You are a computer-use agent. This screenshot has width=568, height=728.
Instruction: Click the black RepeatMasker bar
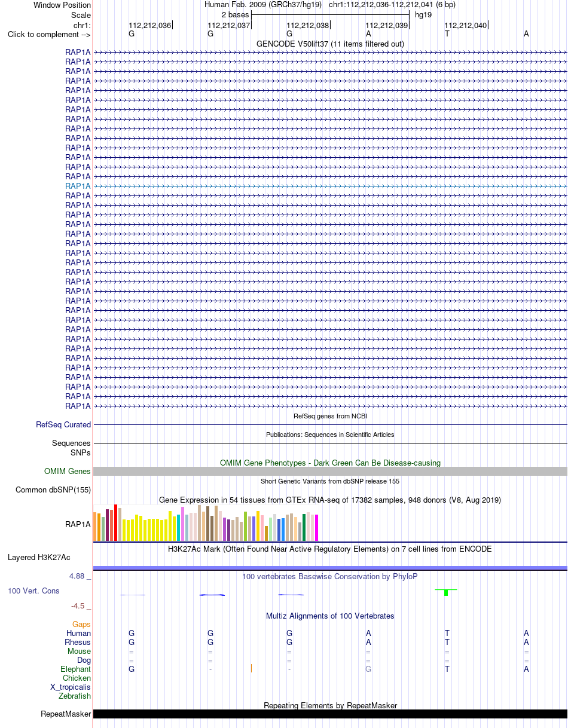point(330,714)
